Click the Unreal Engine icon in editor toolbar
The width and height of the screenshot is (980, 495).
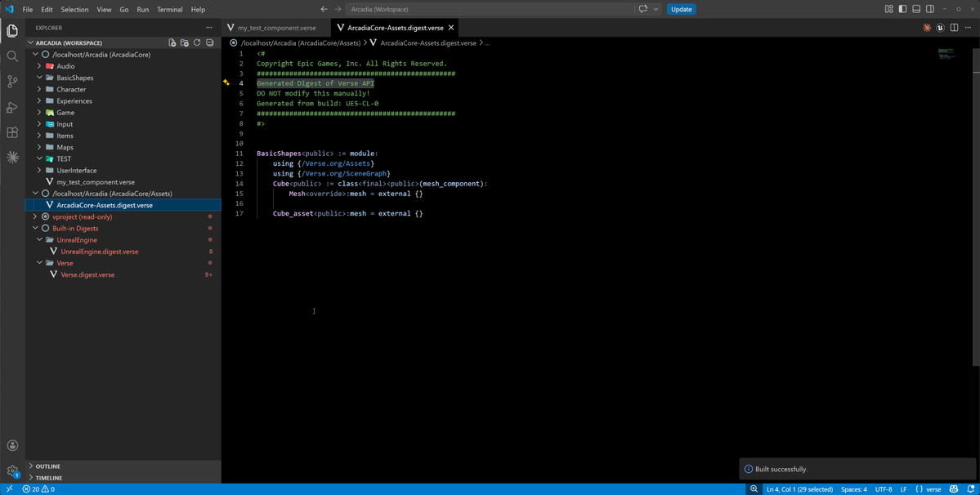point(941,28)
